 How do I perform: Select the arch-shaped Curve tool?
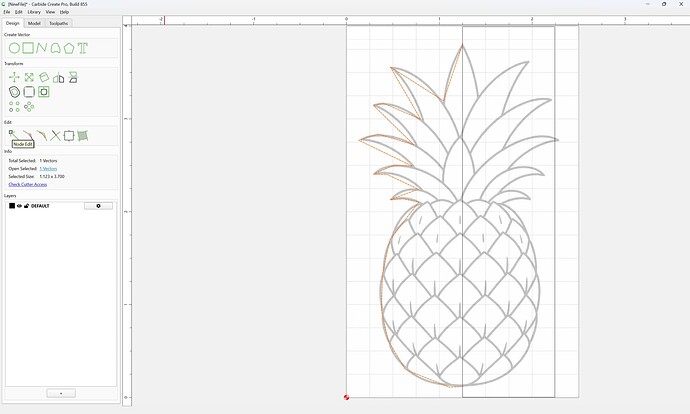55,48
